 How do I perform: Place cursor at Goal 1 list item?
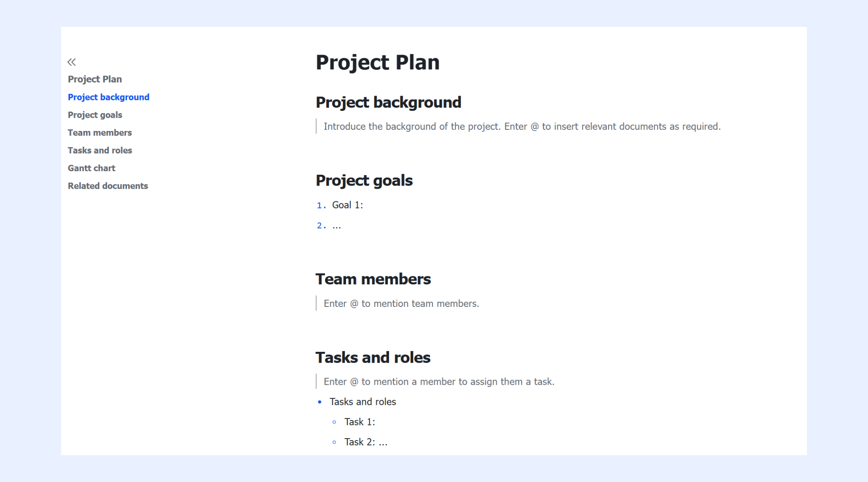pyautogui.click(x=348, y=205)
